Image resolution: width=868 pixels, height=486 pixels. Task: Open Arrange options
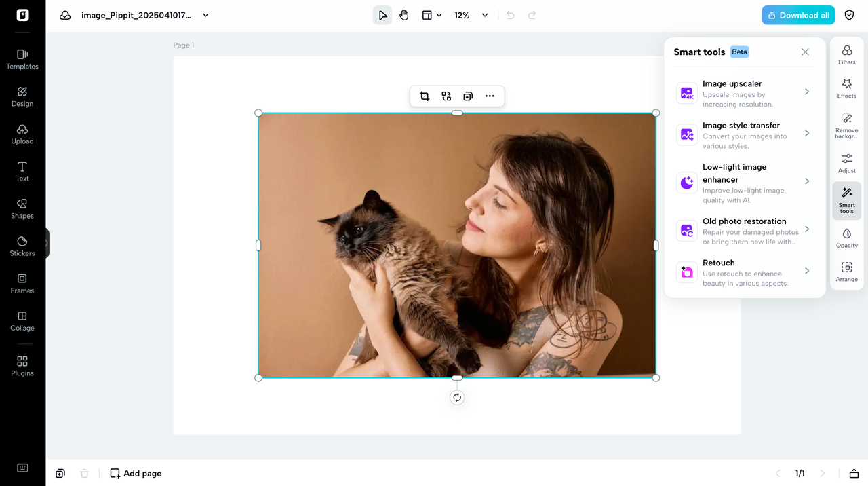[x=847, y=272]
